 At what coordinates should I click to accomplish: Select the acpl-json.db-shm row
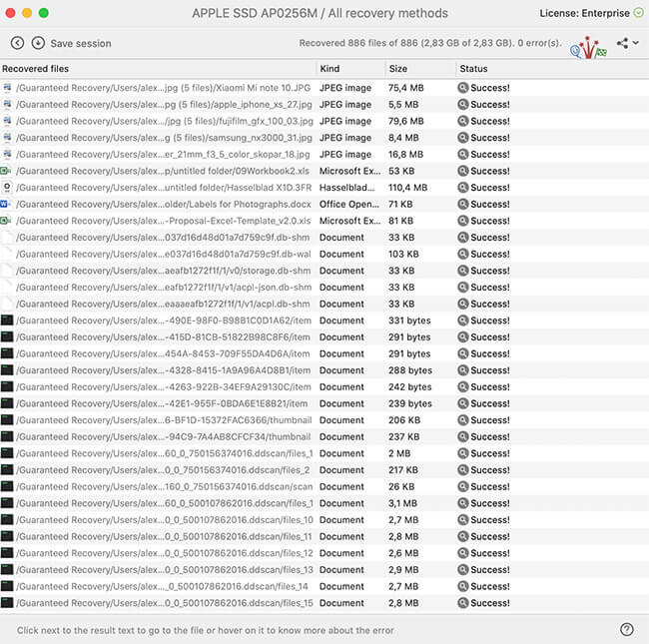tap(324, 288)
